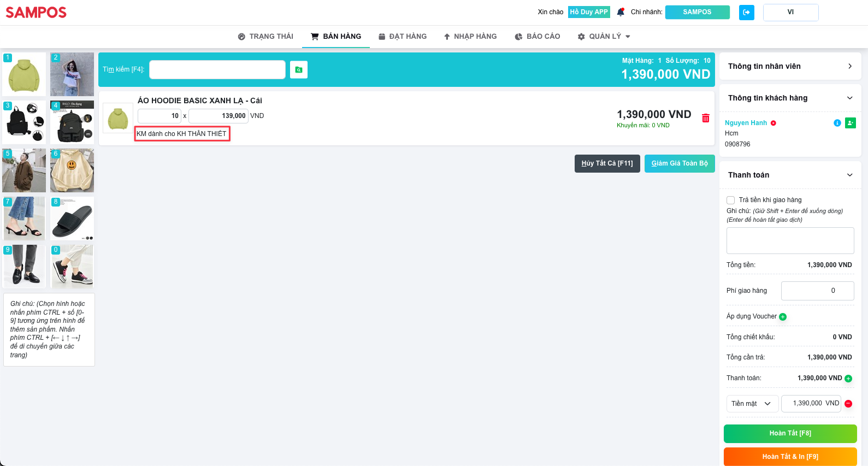Click the barcode search icon button
This screenshot has height=466, width=868.
[299, 69]
